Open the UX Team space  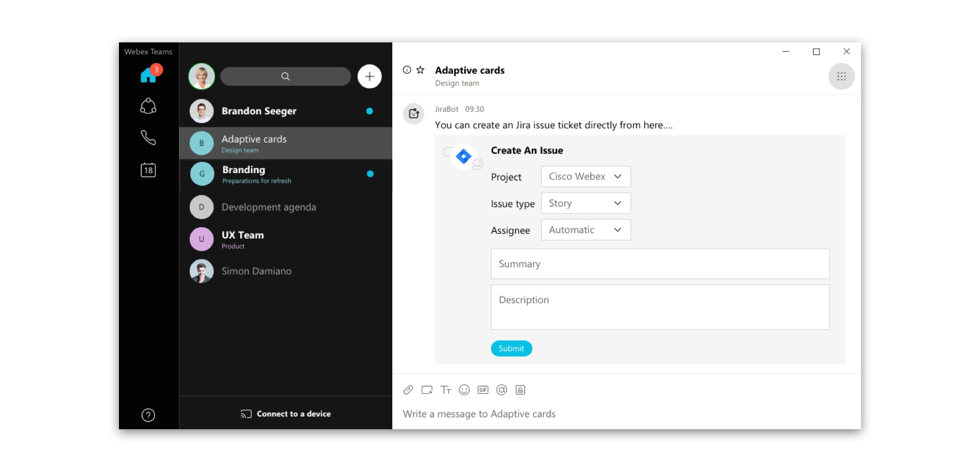(x=286, y=239)
